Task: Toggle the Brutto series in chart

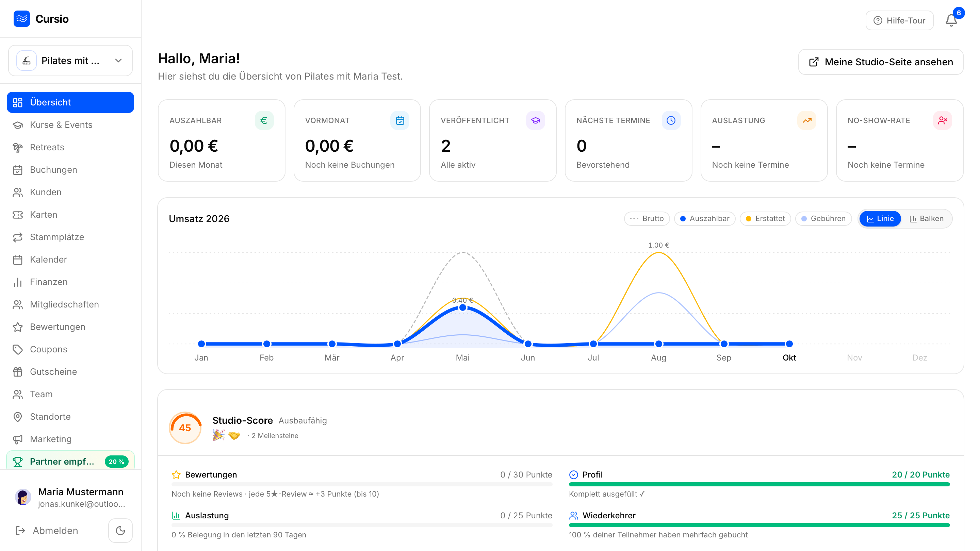Action: pyautogui.click(x=647, y=219)
